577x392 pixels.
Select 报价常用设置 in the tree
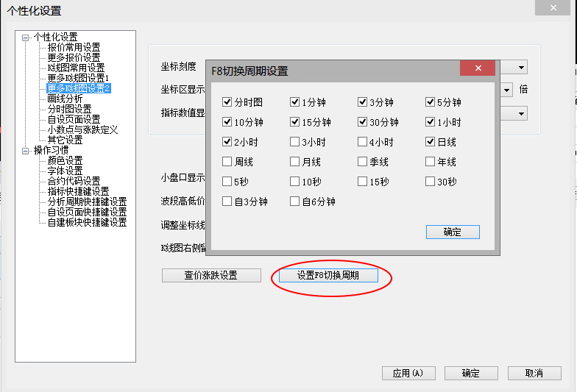click(74, 47)
